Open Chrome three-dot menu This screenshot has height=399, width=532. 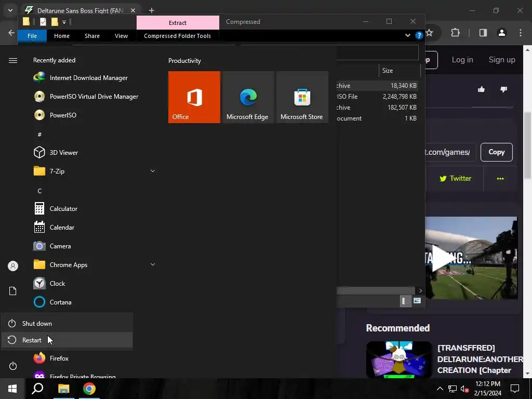[521, 33]
